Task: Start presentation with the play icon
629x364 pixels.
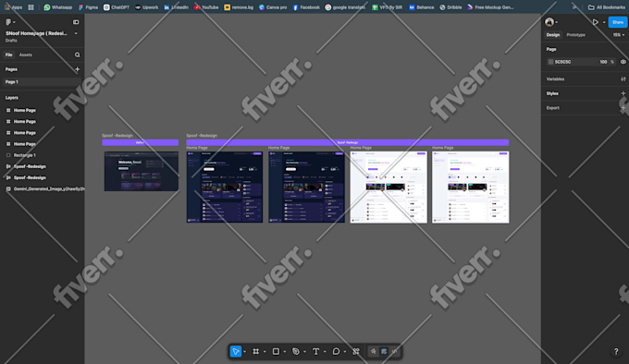Action: tap(596, 22)
